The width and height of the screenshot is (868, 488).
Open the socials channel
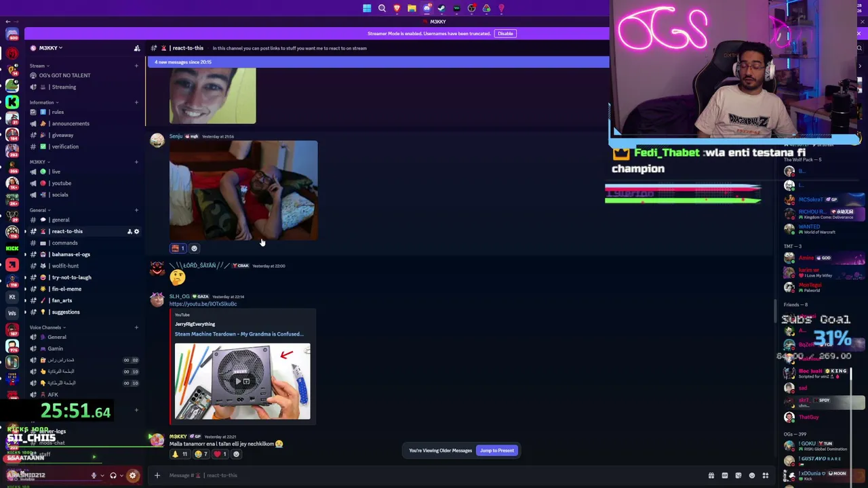pyautogui.click(x=85, y=195)
